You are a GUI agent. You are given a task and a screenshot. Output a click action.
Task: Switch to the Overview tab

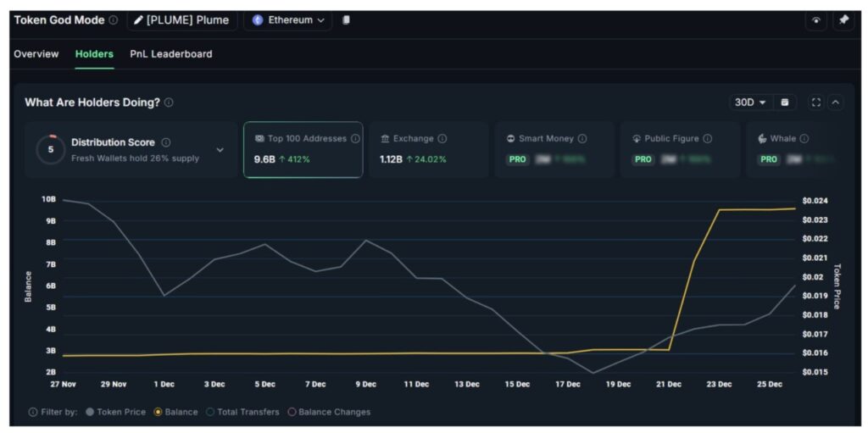pos(36,54)
